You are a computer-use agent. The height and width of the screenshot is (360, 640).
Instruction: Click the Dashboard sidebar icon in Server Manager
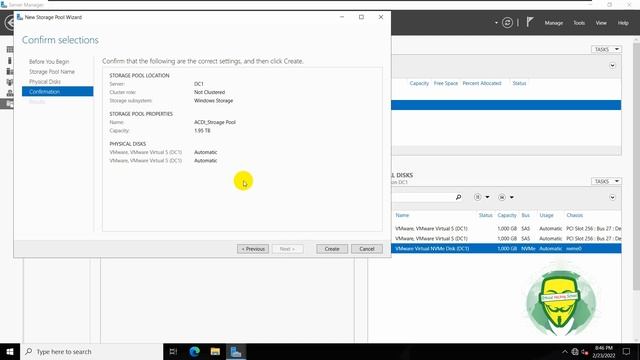[x=10, y=50]
